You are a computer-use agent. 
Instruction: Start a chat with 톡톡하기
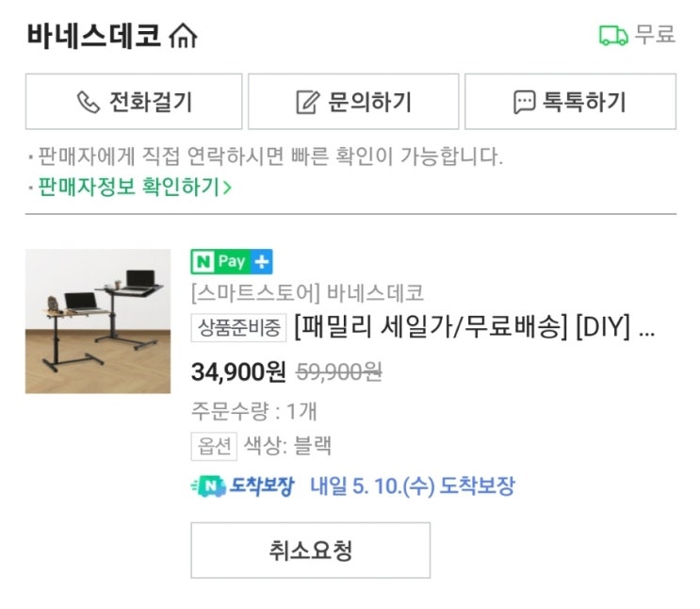point(570,102)
